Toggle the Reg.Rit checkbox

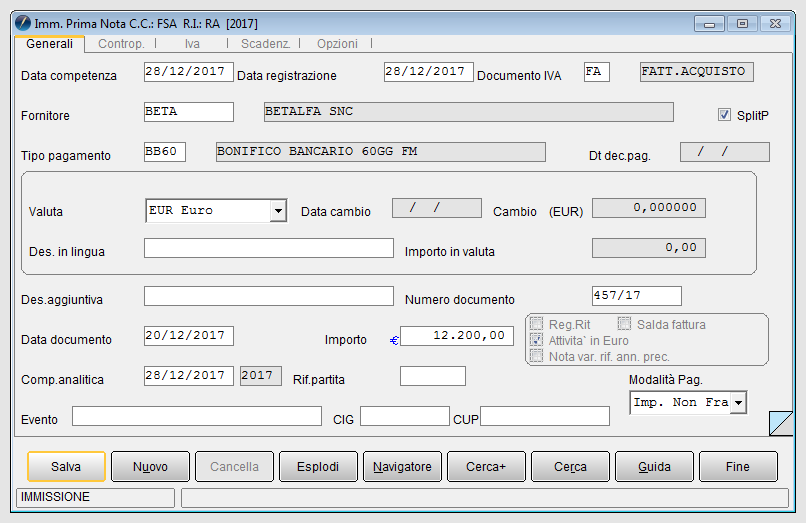536,324
